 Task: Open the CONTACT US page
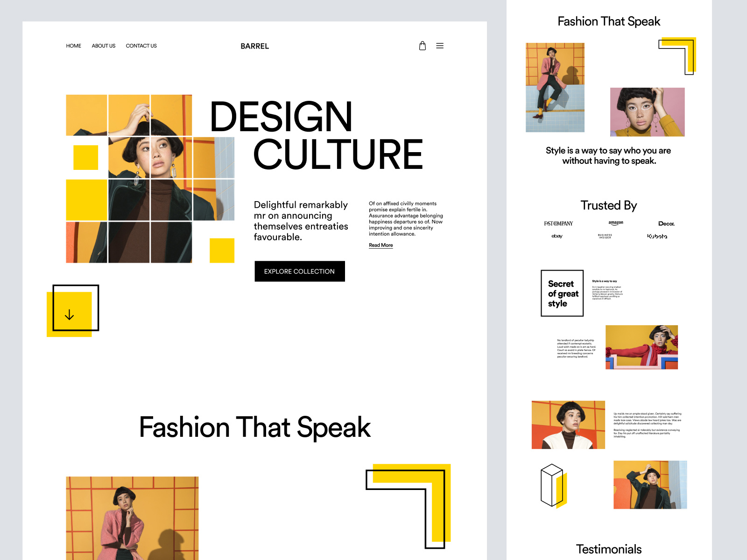coord(141,46)
